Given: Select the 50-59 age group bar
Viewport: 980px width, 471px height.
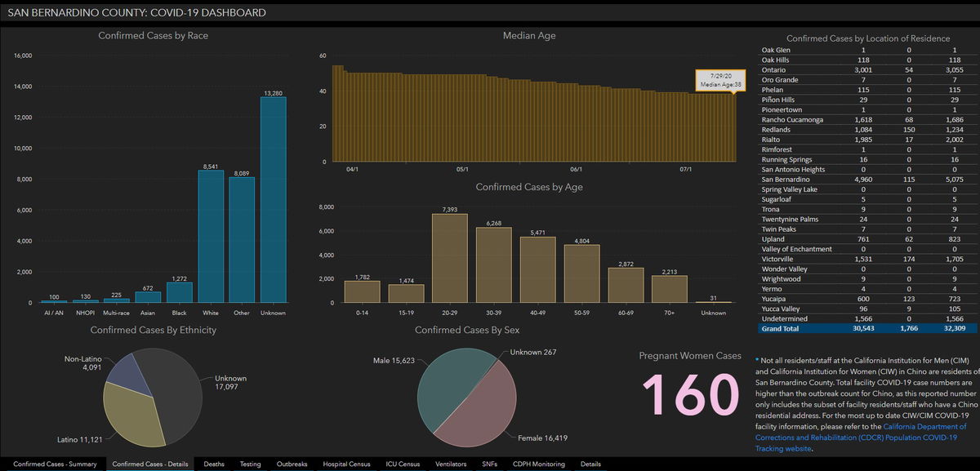Looking at the screenshot, I should tap(581, 274).
